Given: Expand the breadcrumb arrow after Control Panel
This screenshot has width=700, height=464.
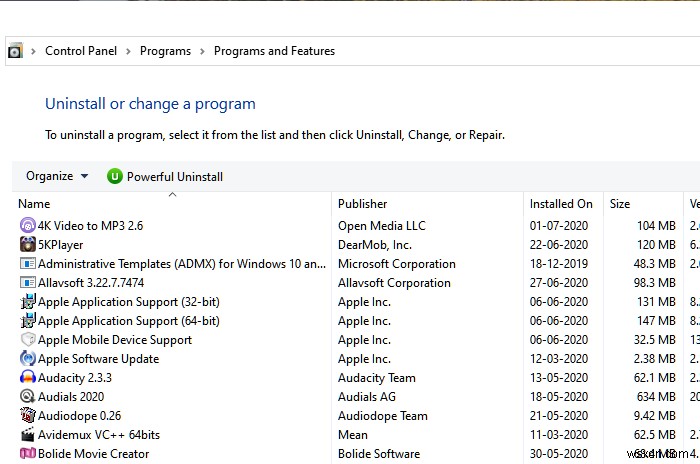Looking at the screenshot, I should (x=129, y=51).
